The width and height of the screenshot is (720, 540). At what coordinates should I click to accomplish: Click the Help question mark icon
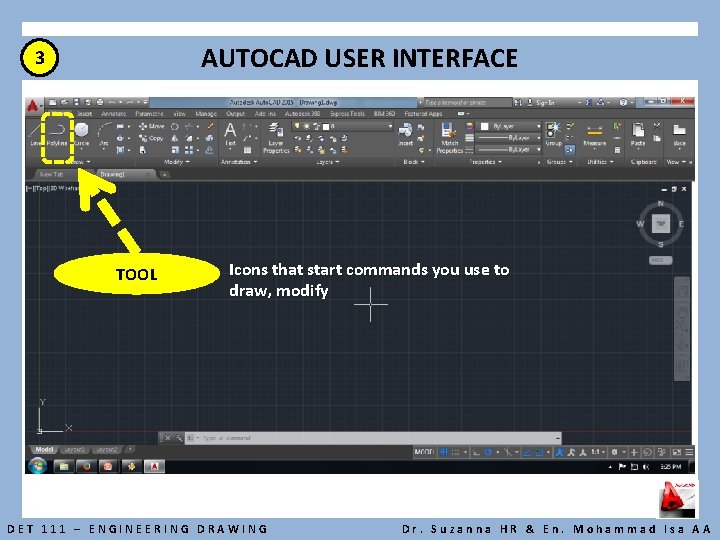[623, 102]
